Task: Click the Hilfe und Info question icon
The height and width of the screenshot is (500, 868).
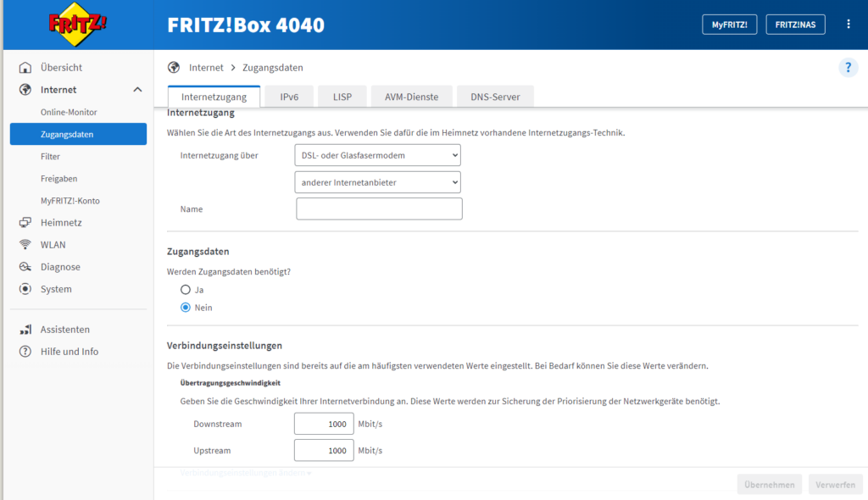Action: click(25, 352)
